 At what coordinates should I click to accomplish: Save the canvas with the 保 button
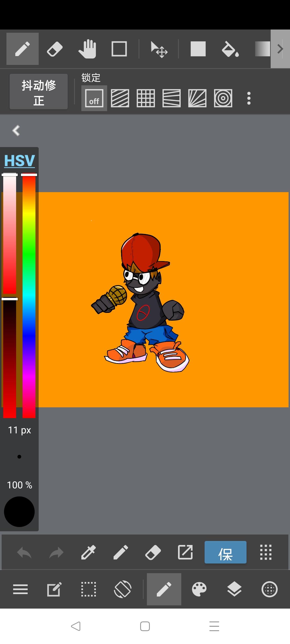click(226, 552)
